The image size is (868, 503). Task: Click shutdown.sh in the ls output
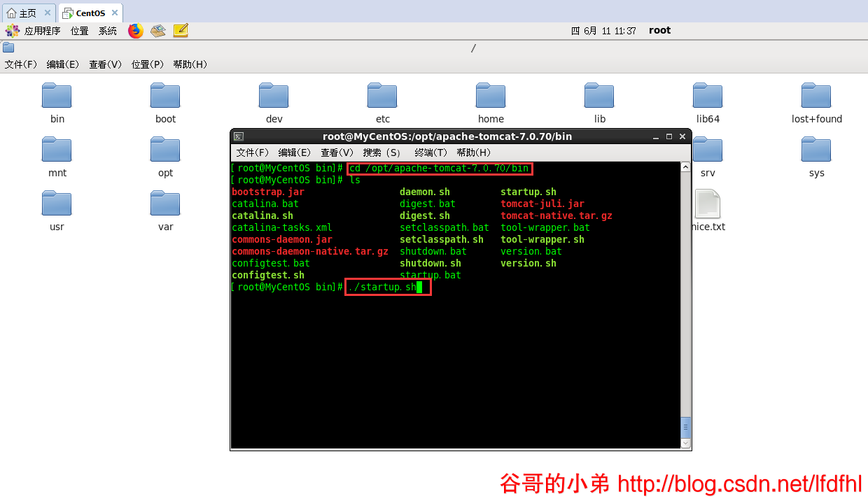coord(430,263)
